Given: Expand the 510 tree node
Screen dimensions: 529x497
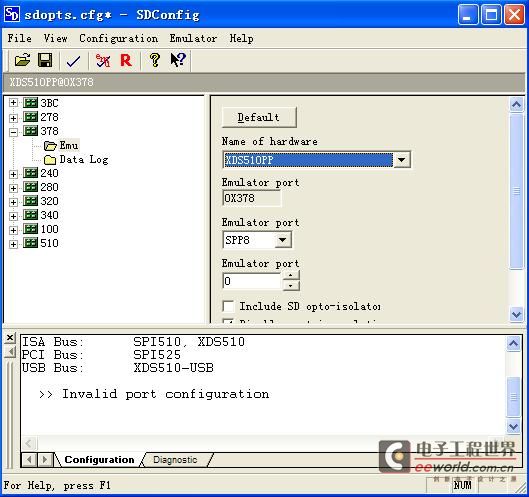Looking at the screenshot, I should tap(13, 244).
